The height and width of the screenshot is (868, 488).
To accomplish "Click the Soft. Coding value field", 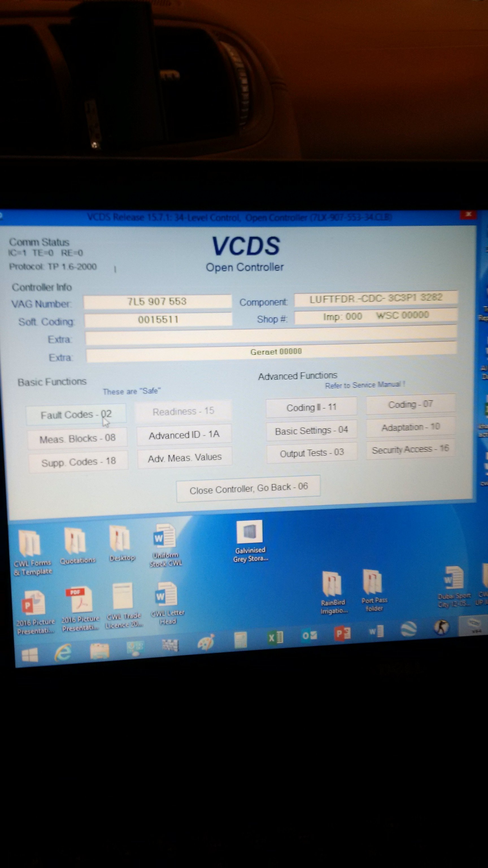I will (158, 320).
